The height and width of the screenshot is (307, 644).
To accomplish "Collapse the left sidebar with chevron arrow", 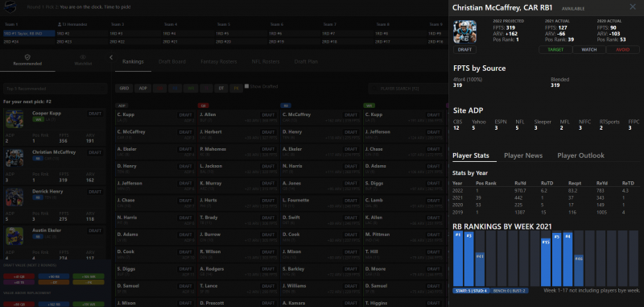I will tap(111, 57).
